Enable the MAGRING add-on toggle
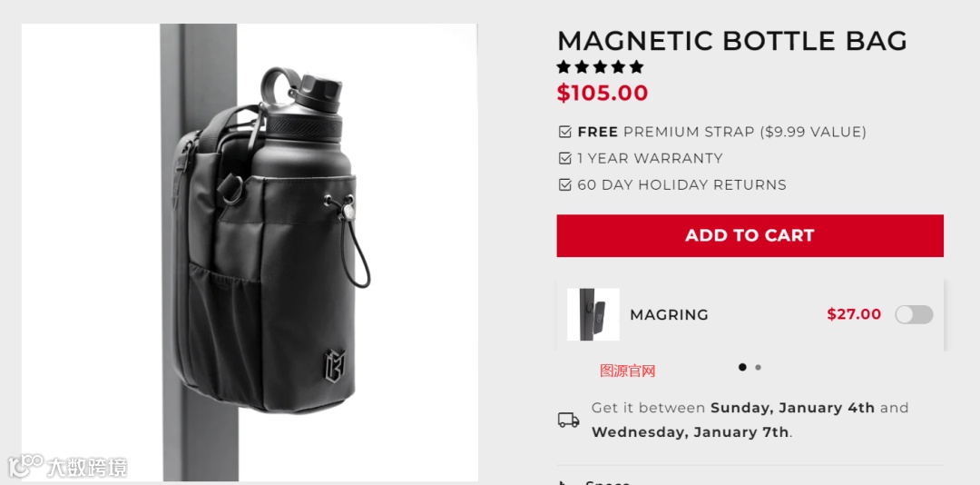 [x=914, y=314]
